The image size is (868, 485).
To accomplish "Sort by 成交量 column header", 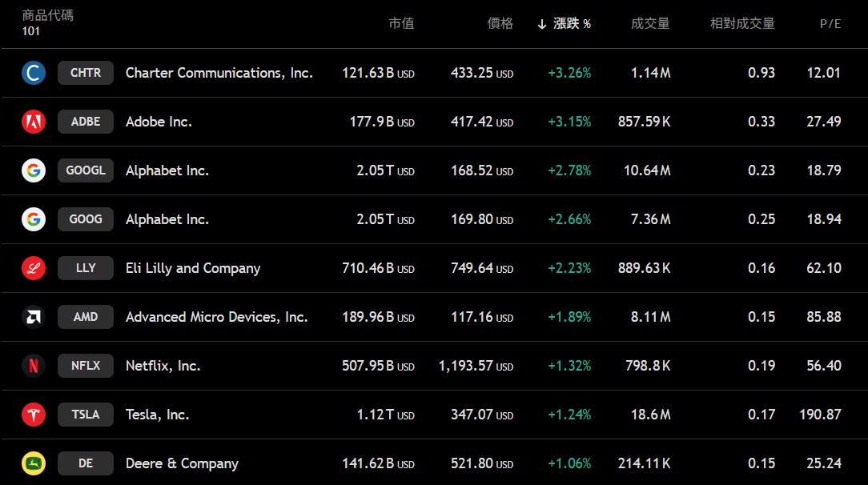I will coord(650,24).
